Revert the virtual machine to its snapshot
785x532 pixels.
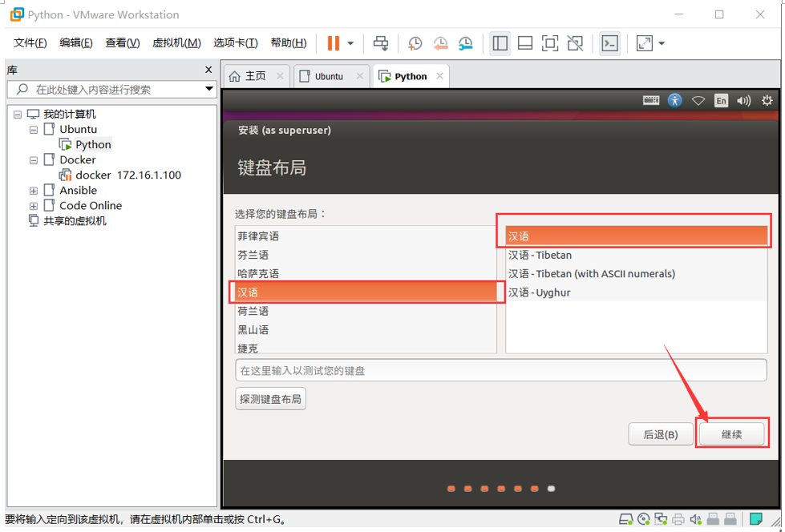[440, 42]
